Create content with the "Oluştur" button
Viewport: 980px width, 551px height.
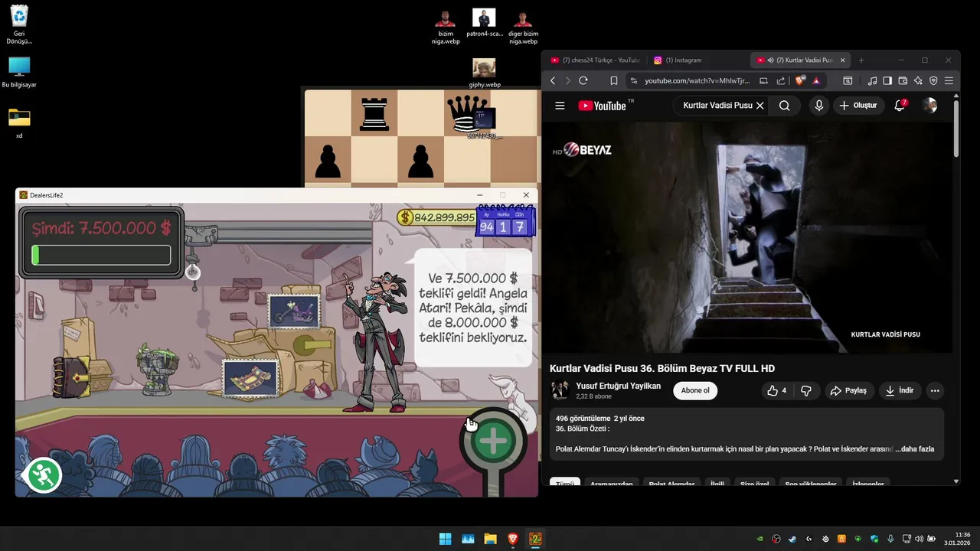[858, 106]
